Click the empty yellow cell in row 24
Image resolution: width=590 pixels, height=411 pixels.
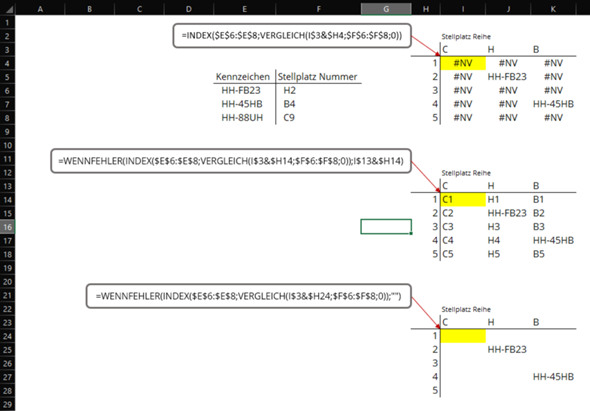pos(463,336)
